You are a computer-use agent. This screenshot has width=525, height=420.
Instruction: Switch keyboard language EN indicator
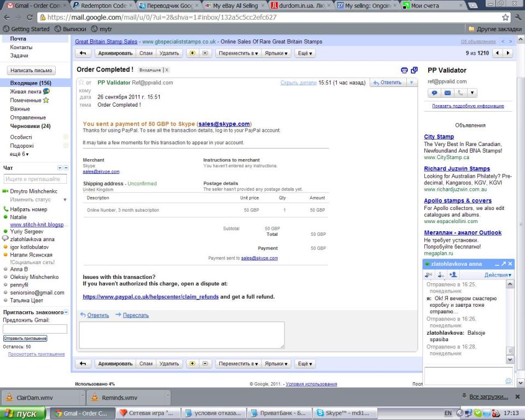click(x=448, y=413)
